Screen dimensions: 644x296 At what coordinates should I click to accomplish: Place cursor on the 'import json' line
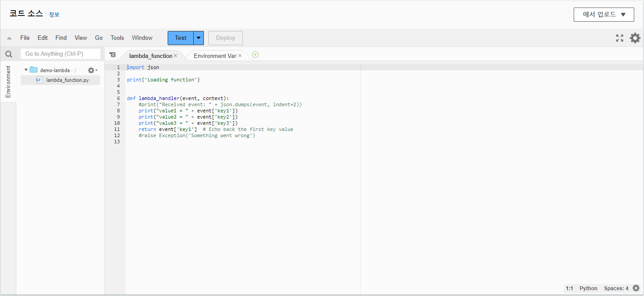143,67
